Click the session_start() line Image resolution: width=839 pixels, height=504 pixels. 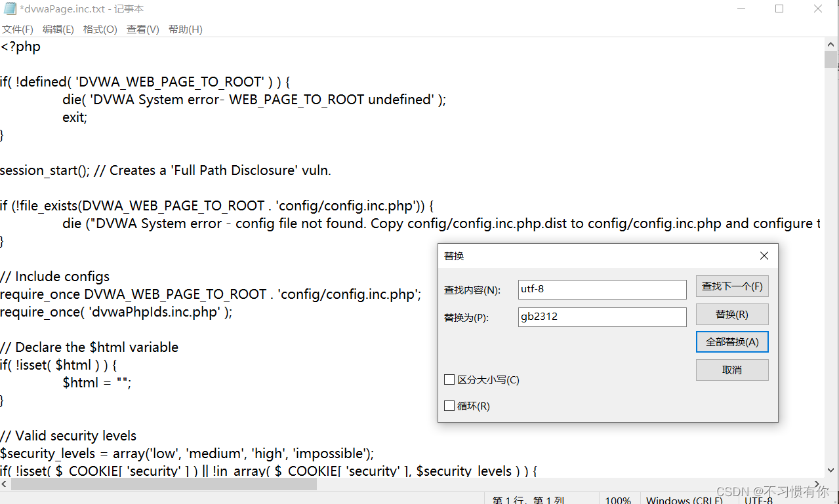pos(165,170)
